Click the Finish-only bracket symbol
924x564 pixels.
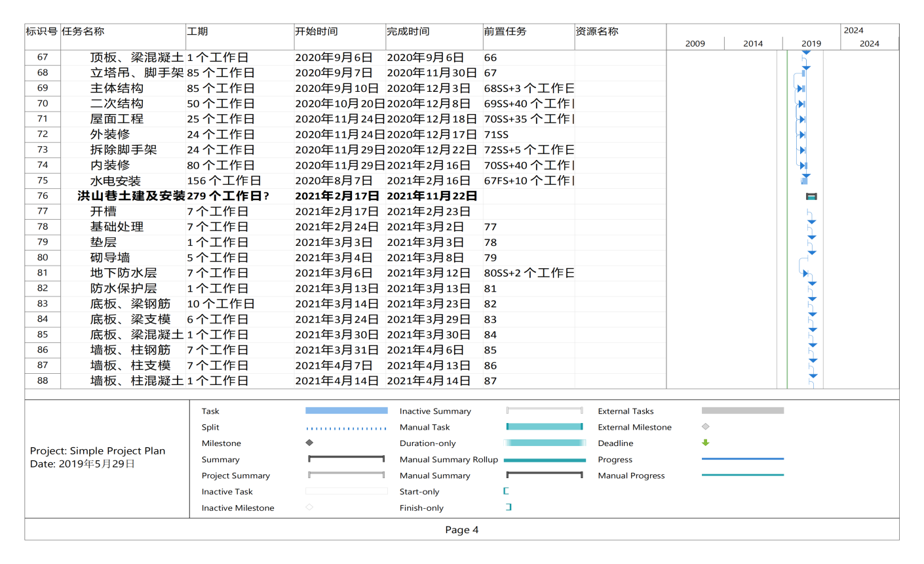509,507
